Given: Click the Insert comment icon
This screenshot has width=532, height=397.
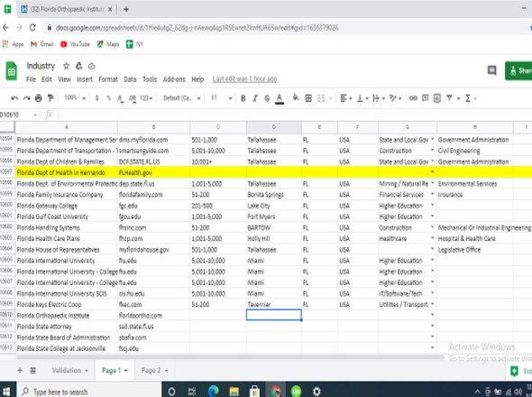Looking at the screenshot, I should pyautogui.click(x=425, y=98).
